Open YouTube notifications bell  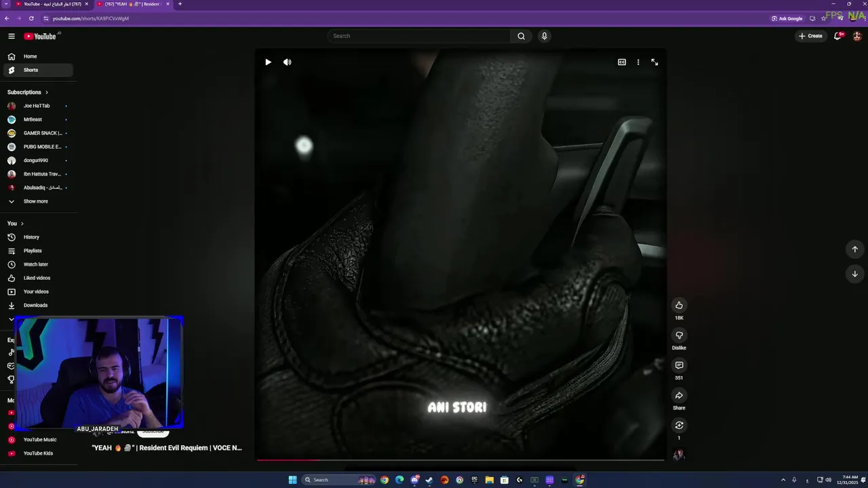click(838, 36)
